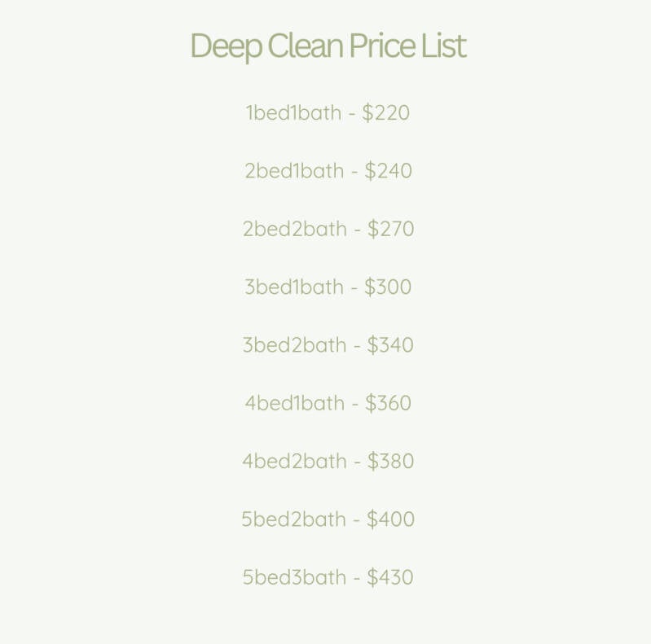Screen dimensions: 651x644
Task: Click the 5bed2bath label text
Action: 294,519
